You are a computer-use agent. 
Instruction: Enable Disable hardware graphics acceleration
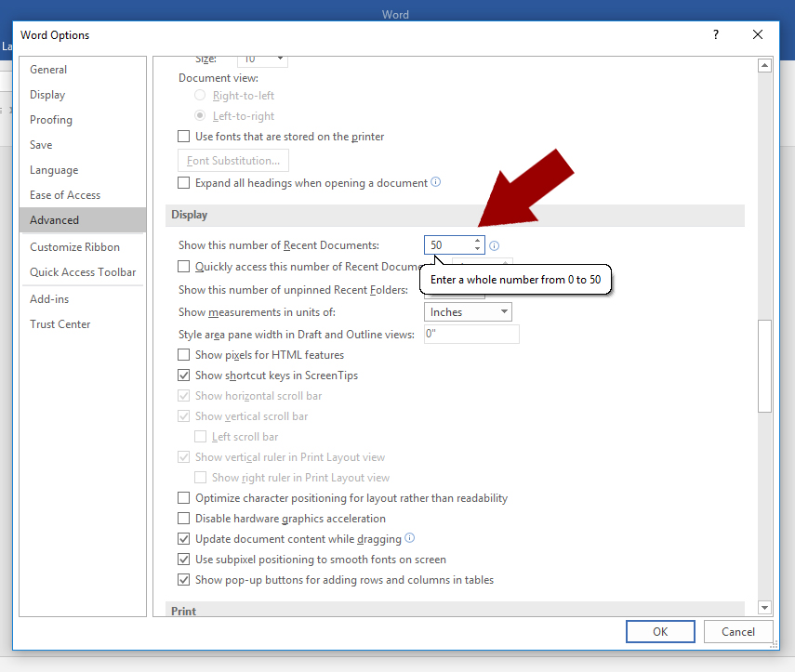tap(183, 519)
